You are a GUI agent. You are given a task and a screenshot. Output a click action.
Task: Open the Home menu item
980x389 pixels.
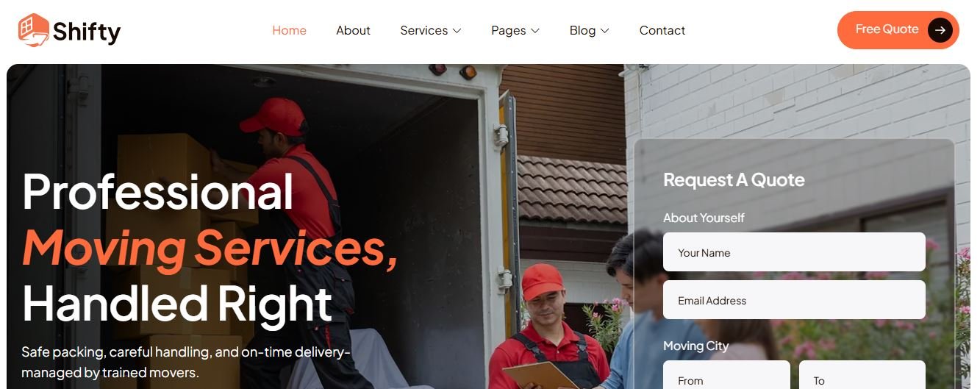click(289, 30)
